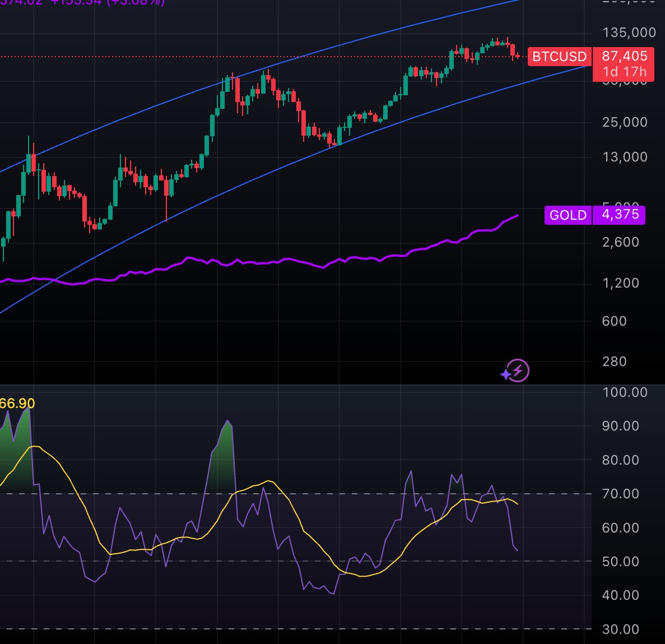Select the 87,405 current price value
This screenshot has height=644, width=665.
point(624,56)
